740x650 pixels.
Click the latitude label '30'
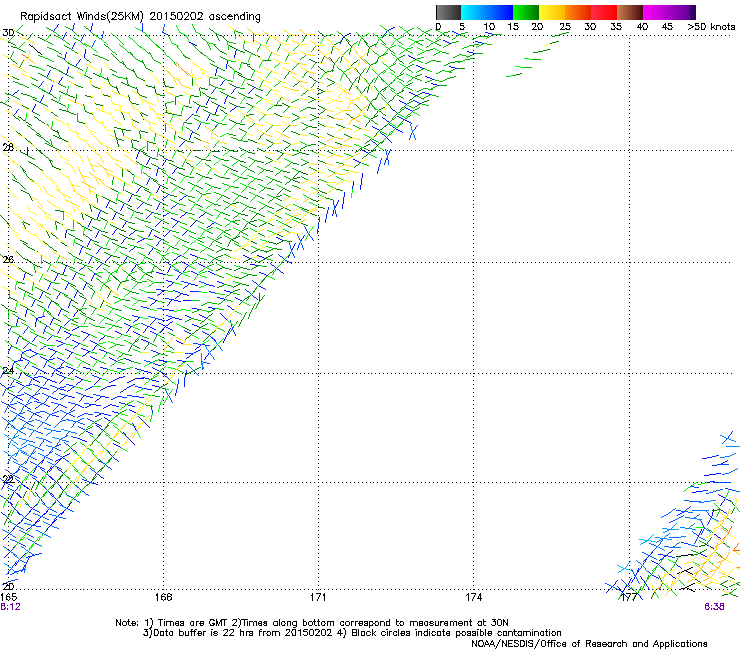8,33
